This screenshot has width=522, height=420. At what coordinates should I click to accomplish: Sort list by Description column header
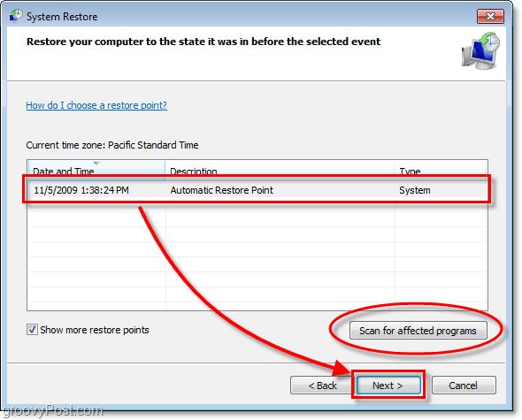tap(280, 171)
